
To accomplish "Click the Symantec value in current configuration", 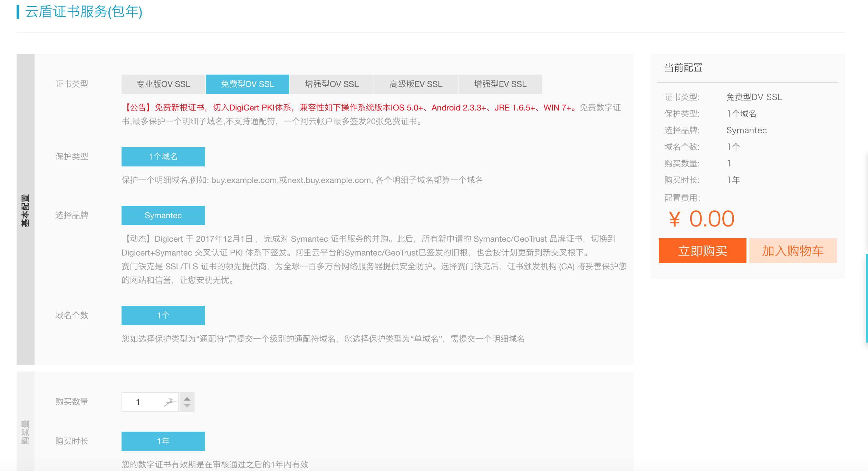I will [x=746, y=131].
